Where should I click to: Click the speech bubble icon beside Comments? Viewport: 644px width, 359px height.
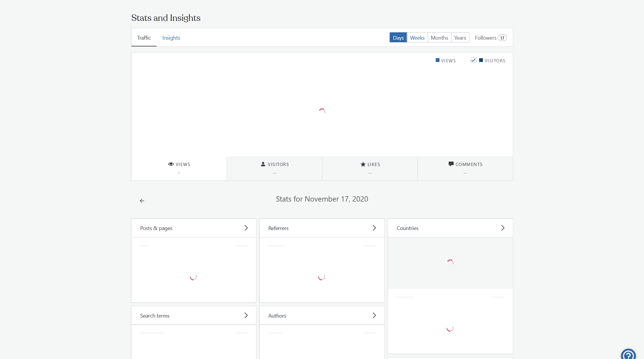(451, 164)
